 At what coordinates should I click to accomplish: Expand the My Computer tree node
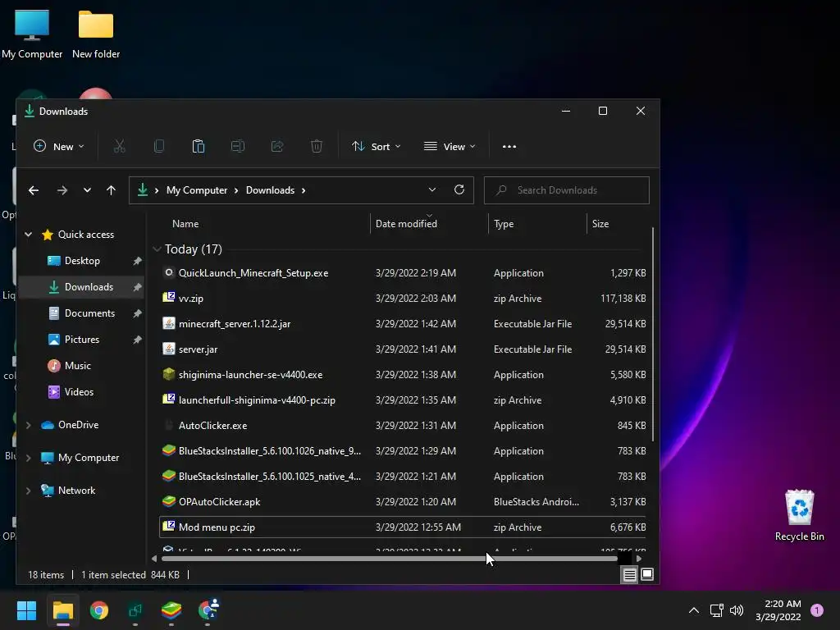tap(29, 458)
